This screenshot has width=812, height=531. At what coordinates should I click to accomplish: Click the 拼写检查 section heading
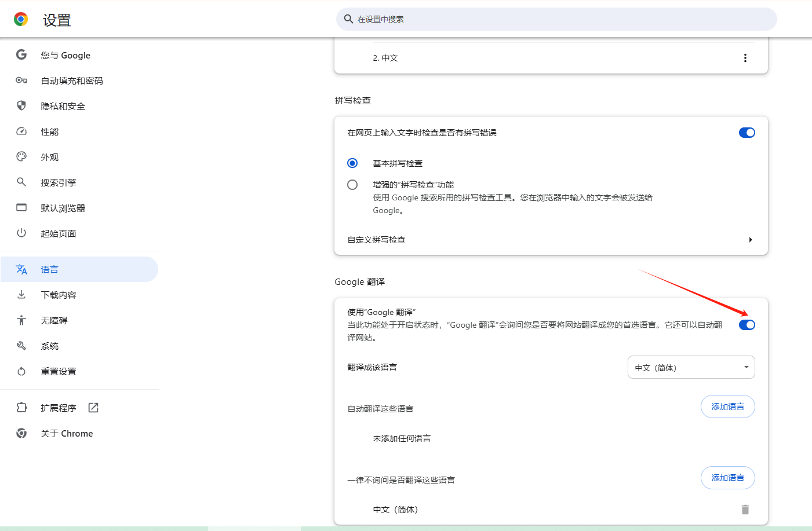coord(352,100)
